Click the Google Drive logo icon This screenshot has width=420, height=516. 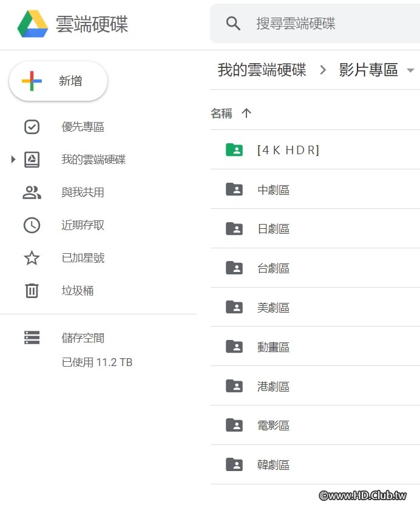[x=33, y=24]
